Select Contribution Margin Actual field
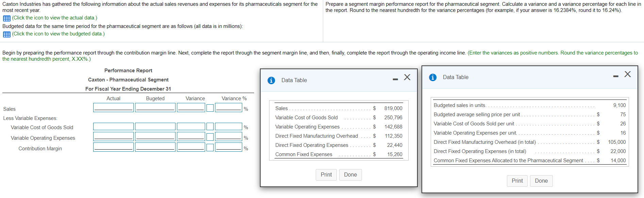Image resolution: width=644 pixels, height=198 pixels. [x=113, y=147]
